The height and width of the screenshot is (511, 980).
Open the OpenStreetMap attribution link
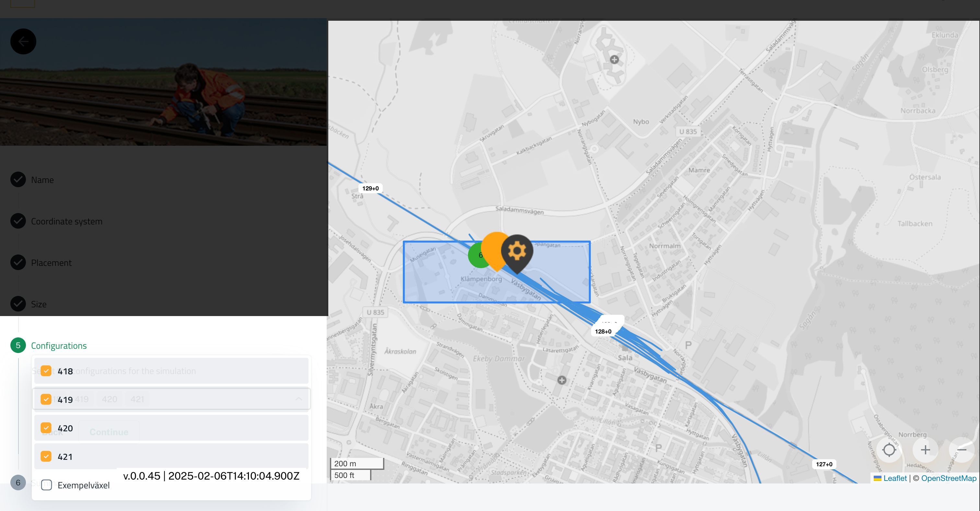949,478
